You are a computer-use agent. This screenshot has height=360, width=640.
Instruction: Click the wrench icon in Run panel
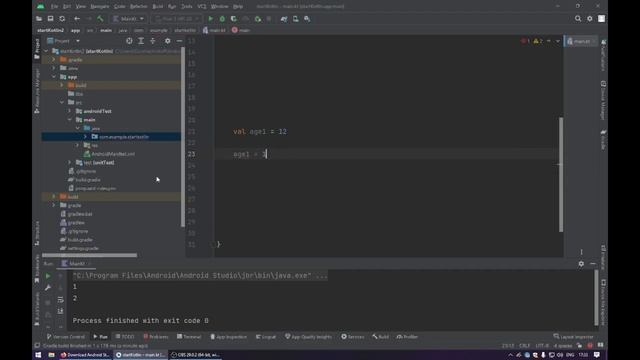click(x=48, y=288)
